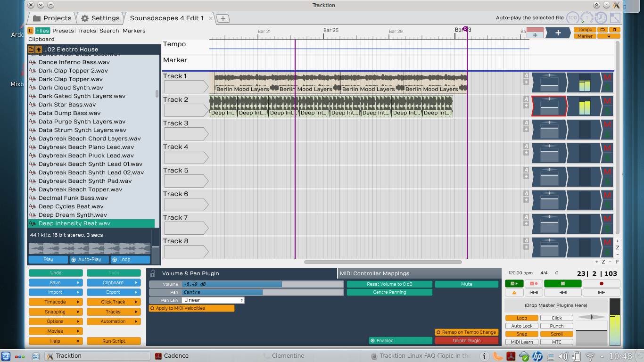The width and height of the screenshot is (644, 362).
Task: Toggle the browser panel visibility icon
Action: (x=31, y=31)
